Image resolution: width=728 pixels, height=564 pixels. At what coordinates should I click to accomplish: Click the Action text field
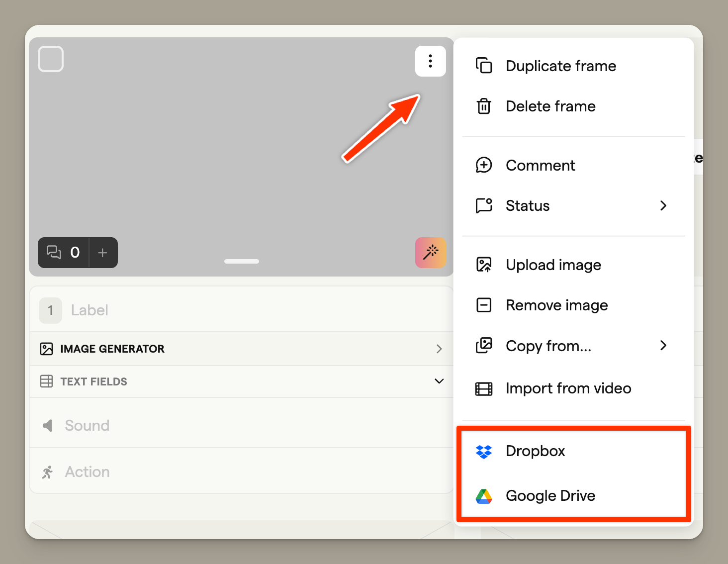249,472
